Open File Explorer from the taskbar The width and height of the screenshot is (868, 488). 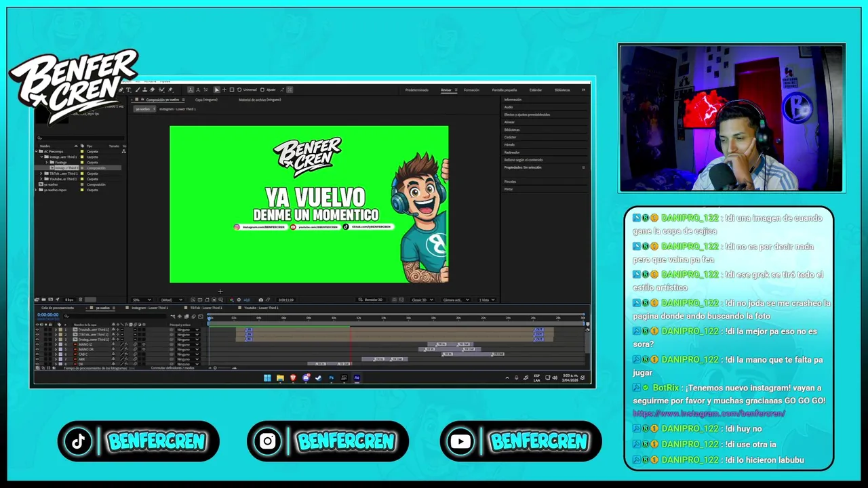click(x=280, y=378)
